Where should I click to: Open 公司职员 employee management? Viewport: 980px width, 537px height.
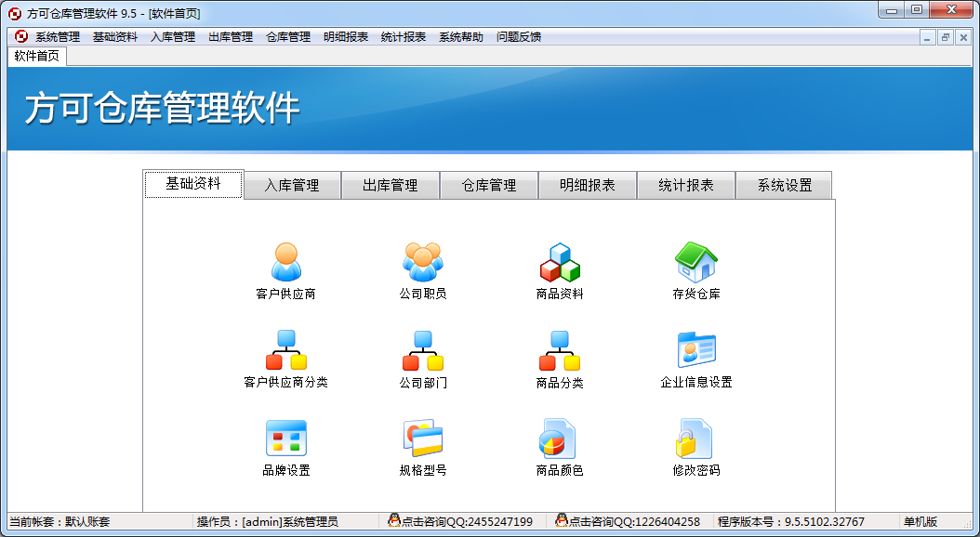coord(422,267)
